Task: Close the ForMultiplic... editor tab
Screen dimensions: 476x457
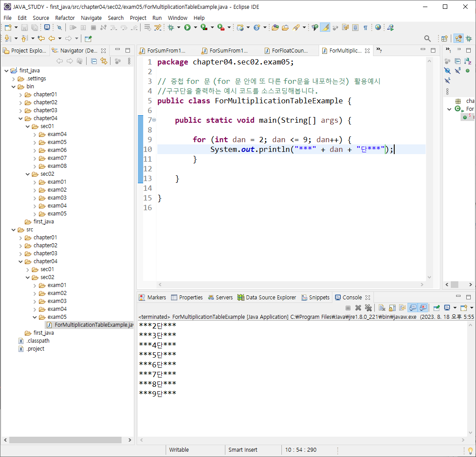Action: 367,51
